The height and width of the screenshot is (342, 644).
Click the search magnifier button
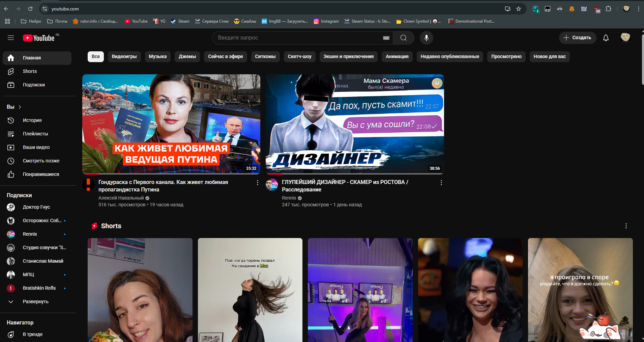[x=403, y=38]
